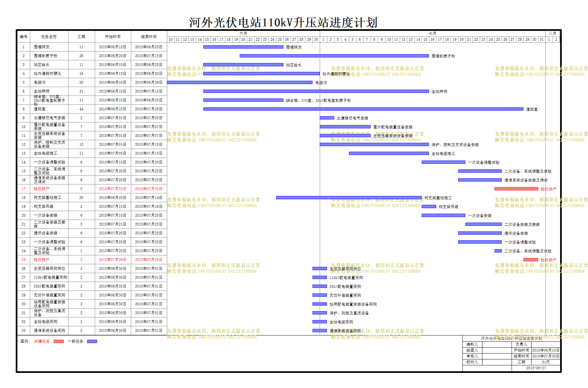Select the long blue Gantt bar for 值班室
The image size is (588, 388).
(363, 109)
